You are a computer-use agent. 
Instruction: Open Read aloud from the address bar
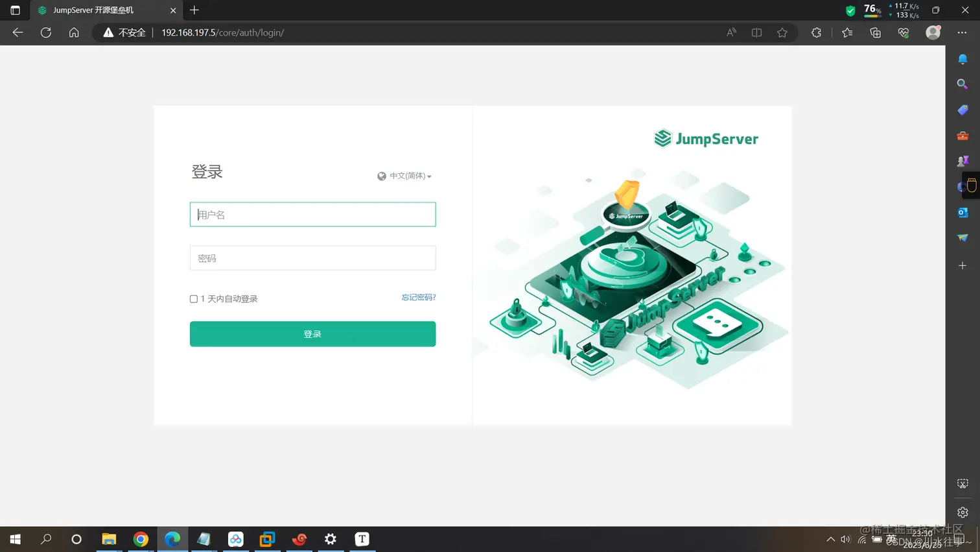pos(731,32)
